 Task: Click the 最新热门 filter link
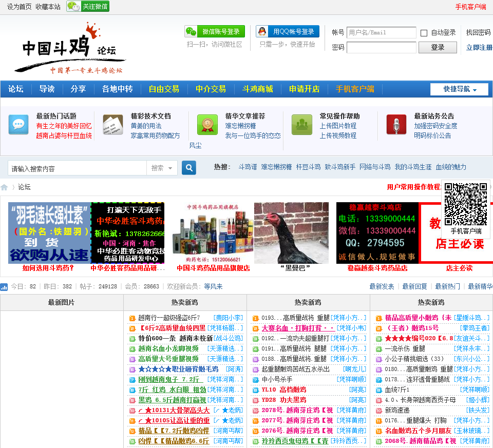(447, 286)
